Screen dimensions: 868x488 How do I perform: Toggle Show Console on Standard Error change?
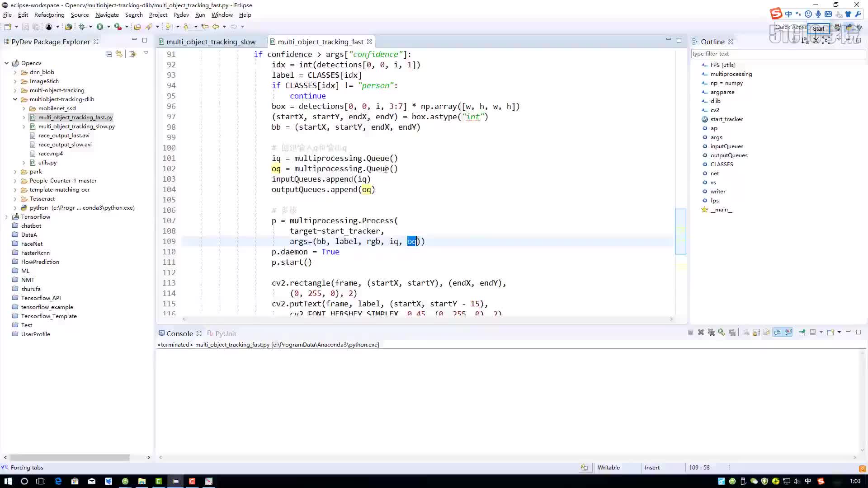(x=788, y=332)
